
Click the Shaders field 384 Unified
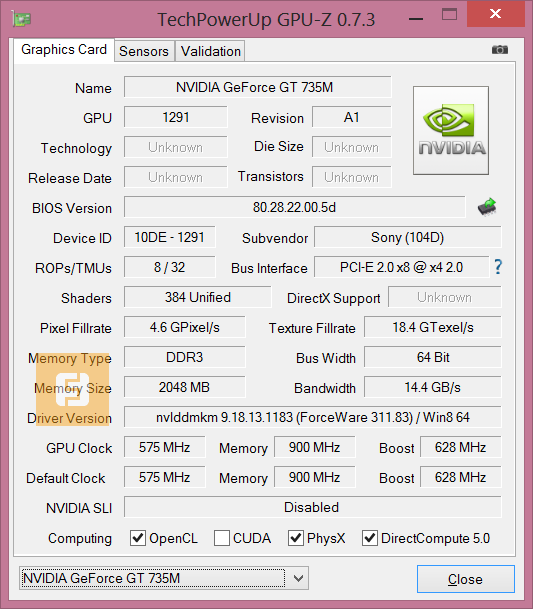(x=198, y=297)
